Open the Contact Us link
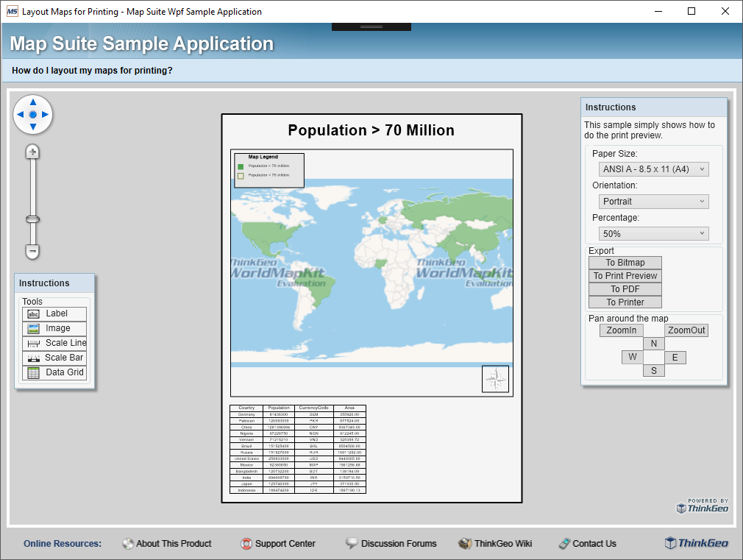Image resolution: width=743 pixels, height=560 pixels. point(588,544)
